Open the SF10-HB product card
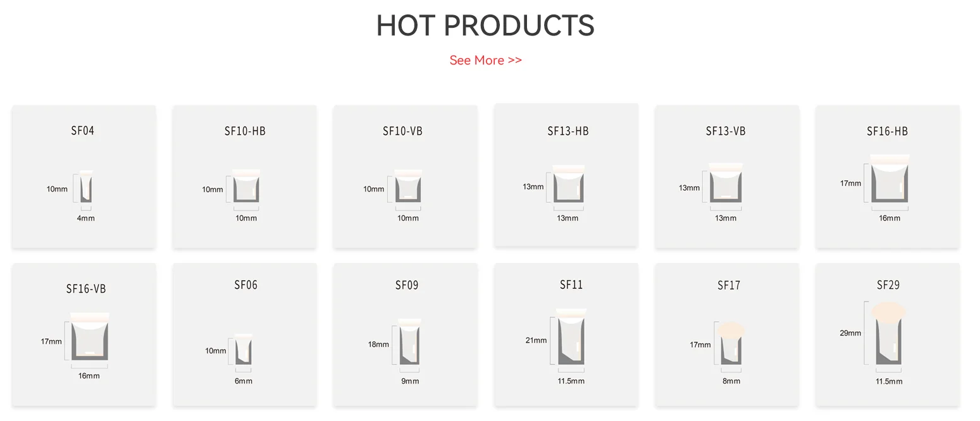Image resolution: width=980 pixels, height=421 pixels. (245, 176)
